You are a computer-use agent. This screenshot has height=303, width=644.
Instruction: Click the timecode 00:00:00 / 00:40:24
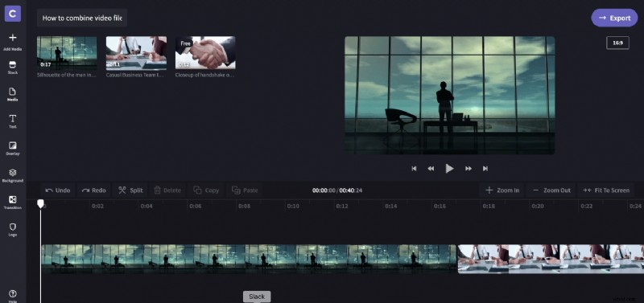(337, 190)
